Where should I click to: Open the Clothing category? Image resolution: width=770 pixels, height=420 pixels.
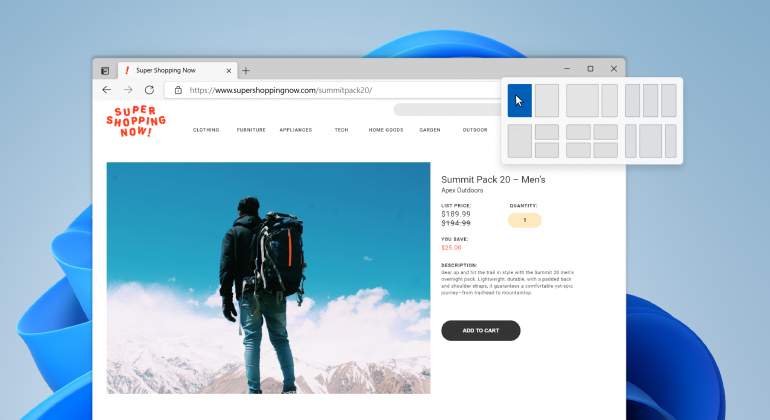(206, 130)
